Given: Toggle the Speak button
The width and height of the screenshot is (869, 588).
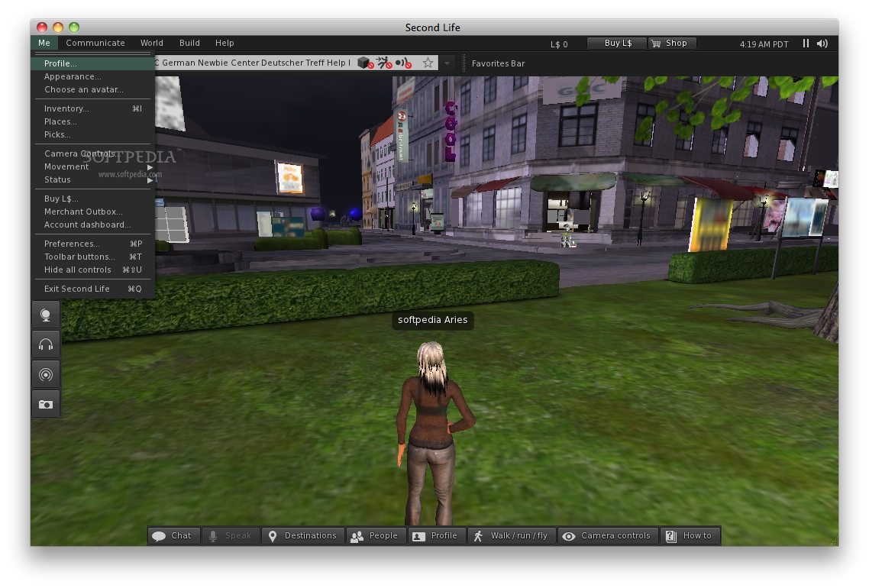Looking at the screenshot, I should coord(231,536).
